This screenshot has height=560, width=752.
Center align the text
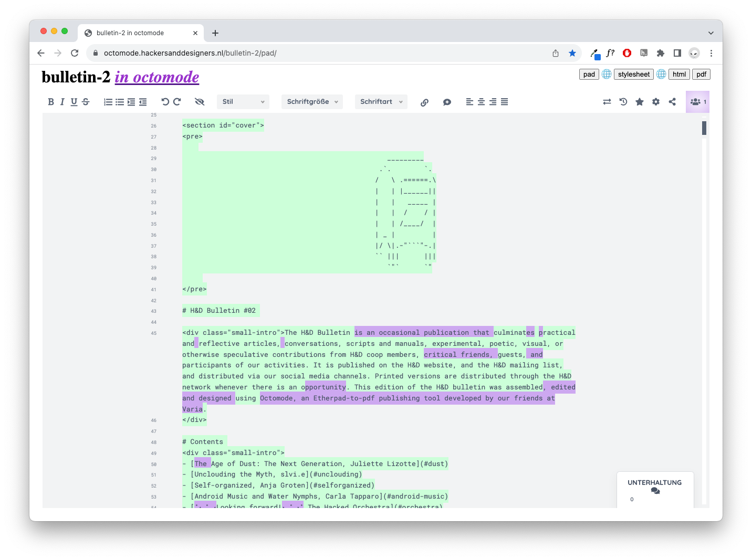(x=481, y=102)
